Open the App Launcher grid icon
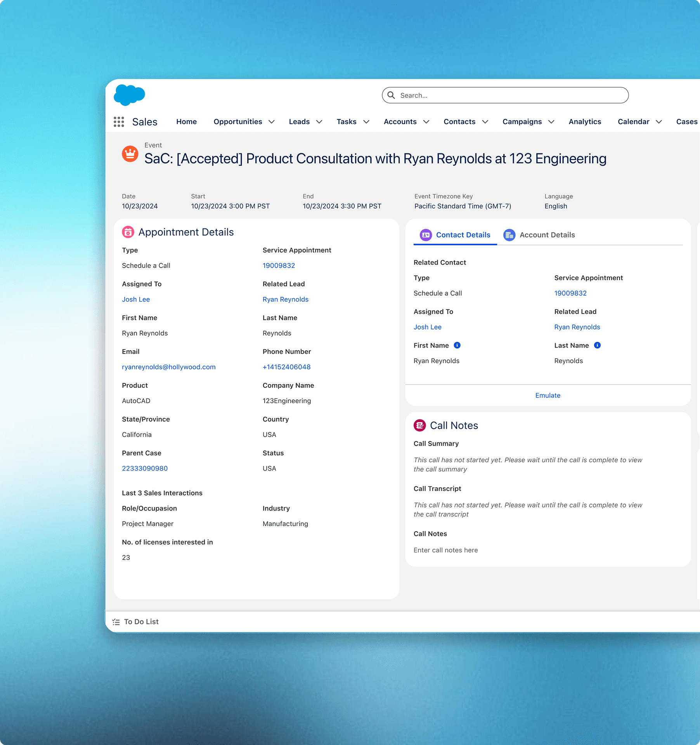700x745 pixels. click(x=119, y=122)
